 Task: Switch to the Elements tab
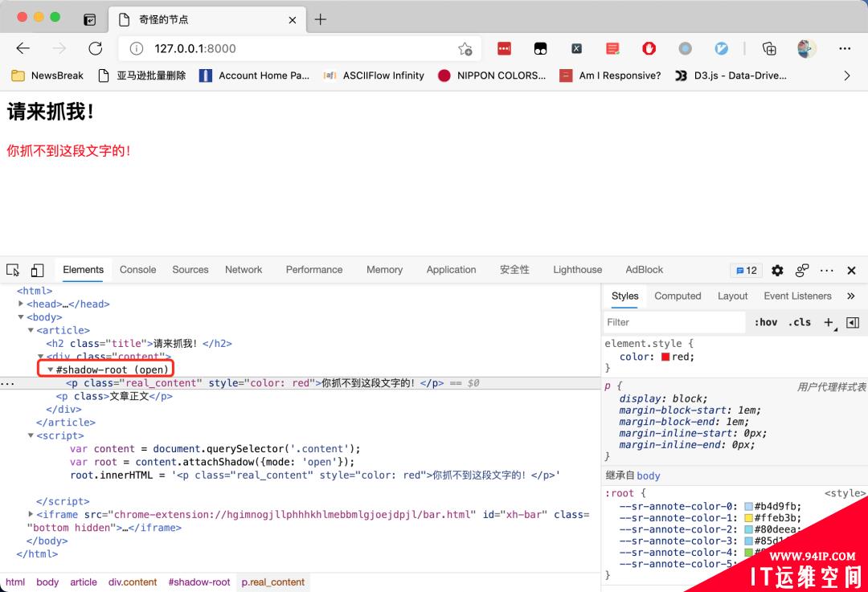pyautogui.click(x=83, y=270)
